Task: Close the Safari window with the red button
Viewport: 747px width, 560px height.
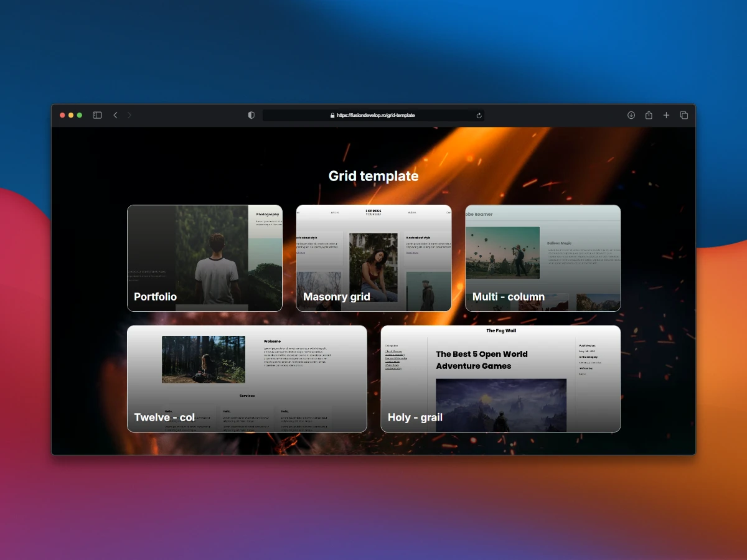Action: point(62,115)
